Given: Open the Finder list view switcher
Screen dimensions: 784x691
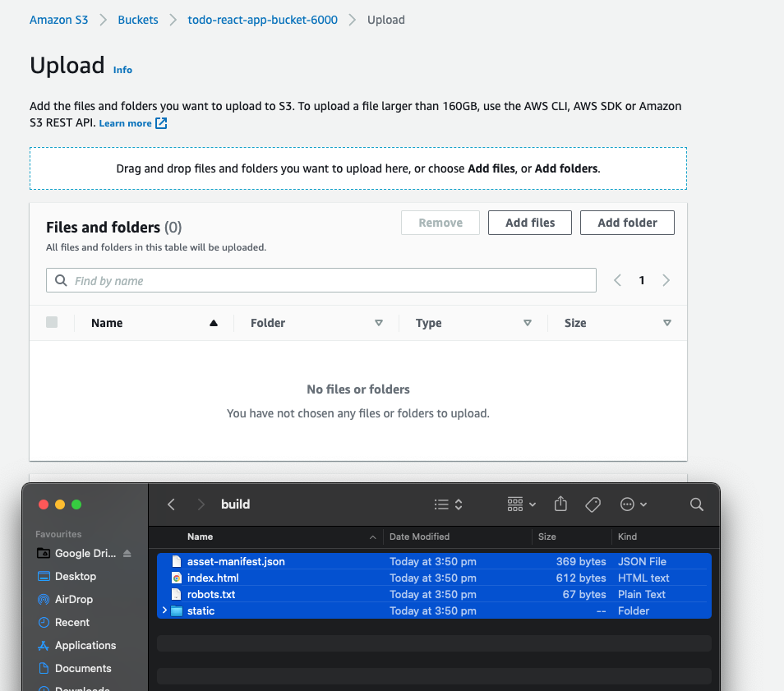Looking at the screenshot, I should pyautogui.click(x=449, y=504).
